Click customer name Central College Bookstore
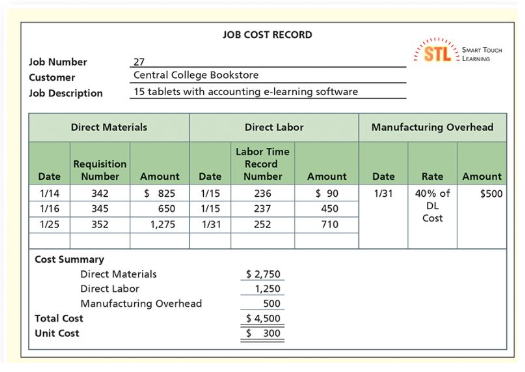 pyautogui.click(x=196, y=75)
